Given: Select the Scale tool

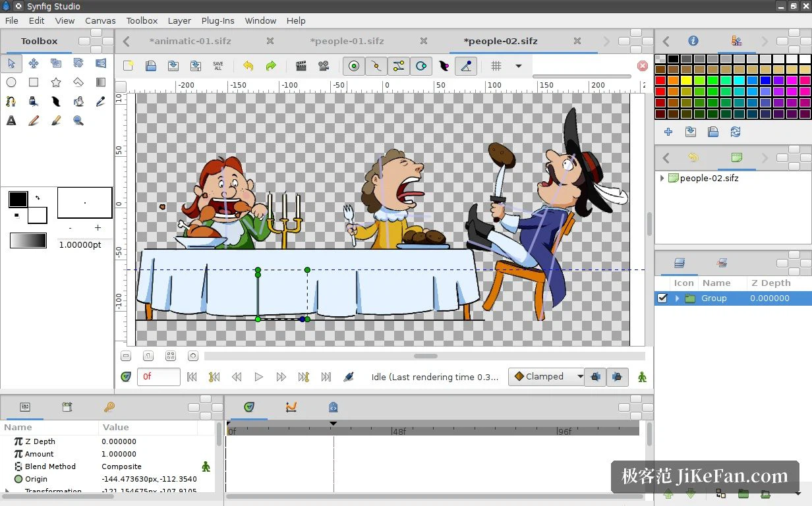Looking at the screenshot, I should tap(56, 63).
